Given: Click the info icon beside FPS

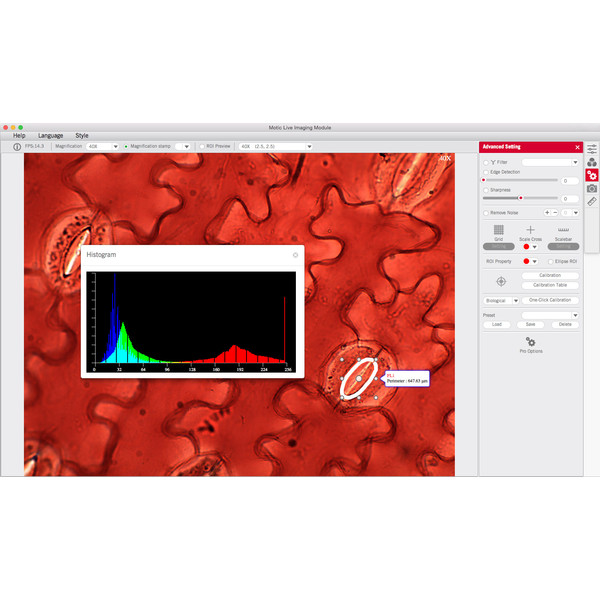Looking at the screenshot, I should coord(17,147).
